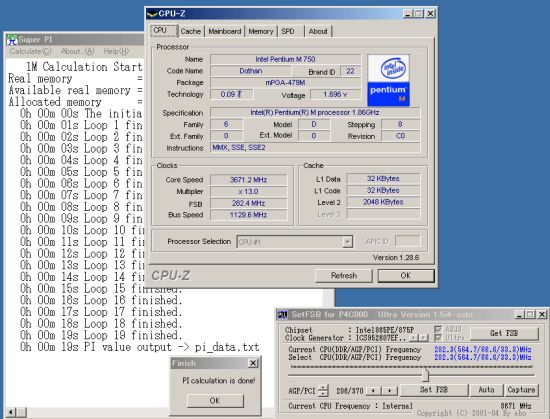Click the Package value mPGA-479M

pos(286,83)
